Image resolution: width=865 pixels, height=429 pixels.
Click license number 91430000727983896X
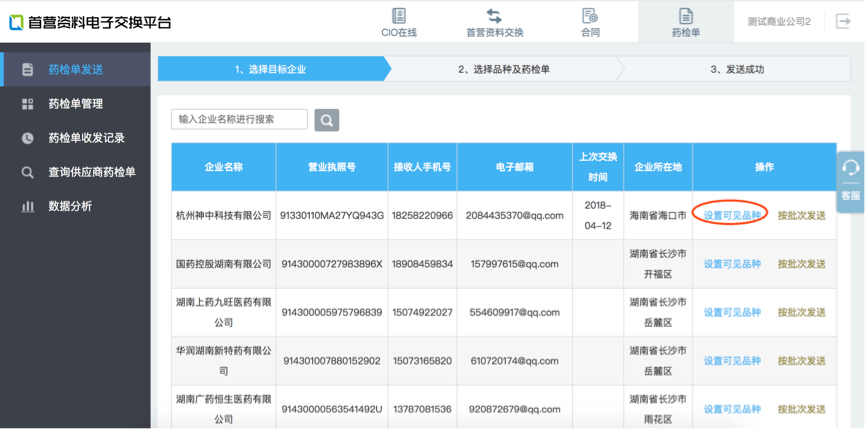(332, 264)
